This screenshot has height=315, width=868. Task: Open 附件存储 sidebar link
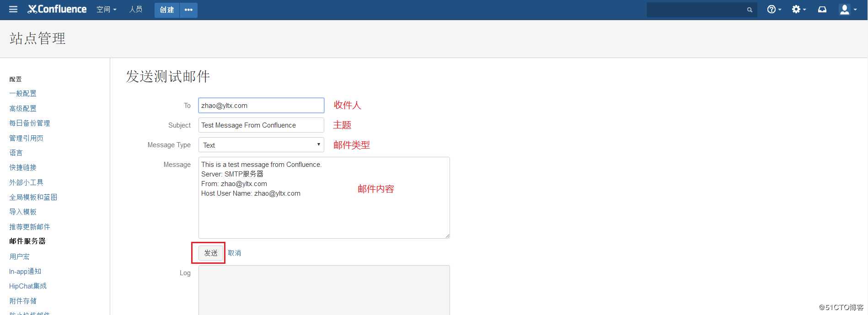click(x=23, y=301)
